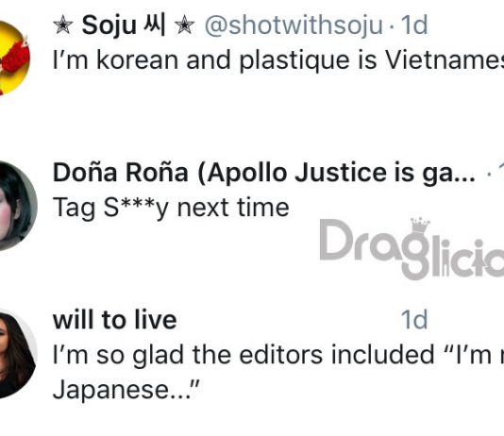
Task: Open the tweet about editors included
Action: pyautogui.click(x=278, y=373)
